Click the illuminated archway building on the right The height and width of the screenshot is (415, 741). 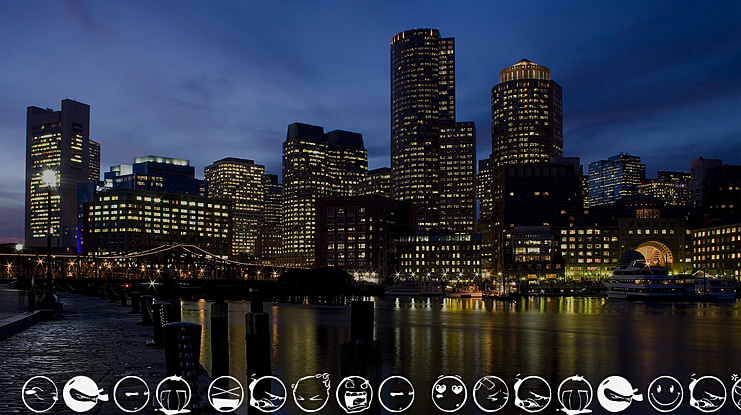pos(653,254)
